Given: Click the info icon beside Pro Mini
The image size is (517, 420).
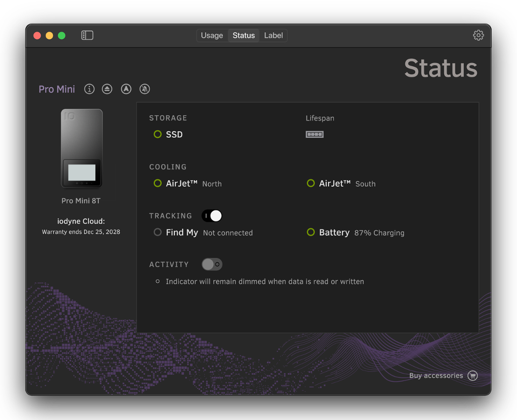Looking at the screenshot, I should 89,89.
